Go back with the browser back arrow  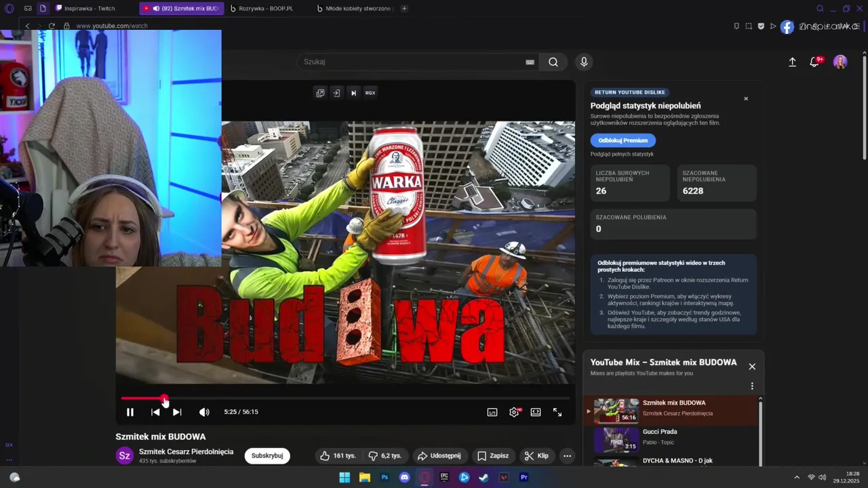pos(27,26)
